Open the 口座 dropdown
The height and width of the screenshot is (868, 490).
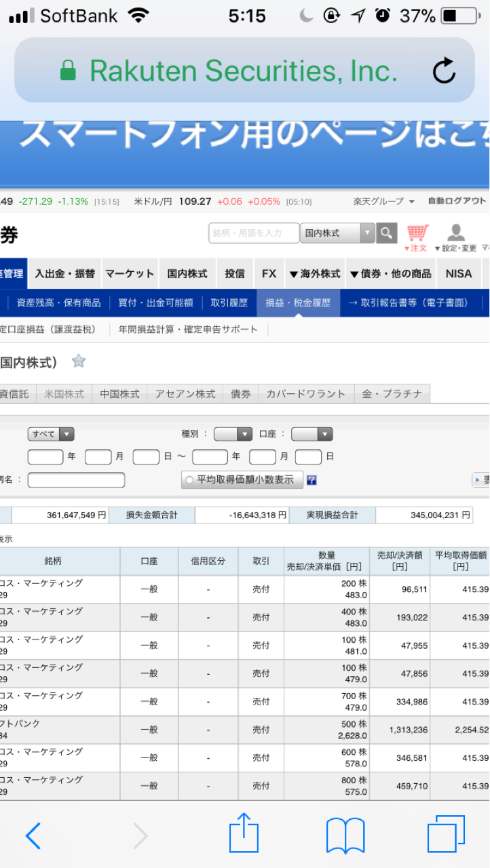[312, 434]
